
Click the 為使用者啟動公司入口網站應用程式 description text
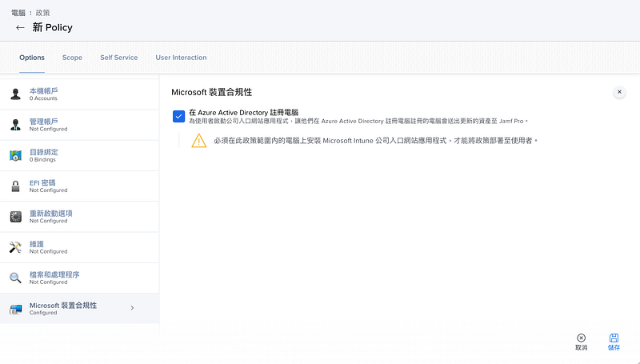358,121
